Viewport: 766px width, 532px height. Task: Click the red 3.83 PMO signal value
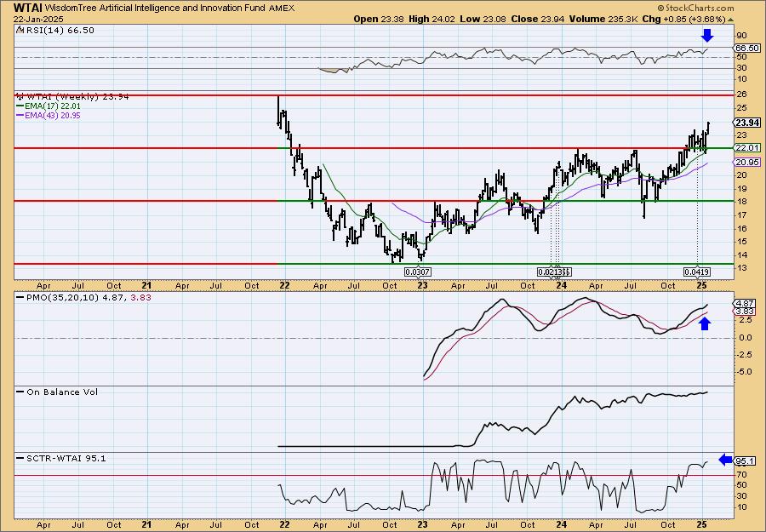tap(140, 298)
